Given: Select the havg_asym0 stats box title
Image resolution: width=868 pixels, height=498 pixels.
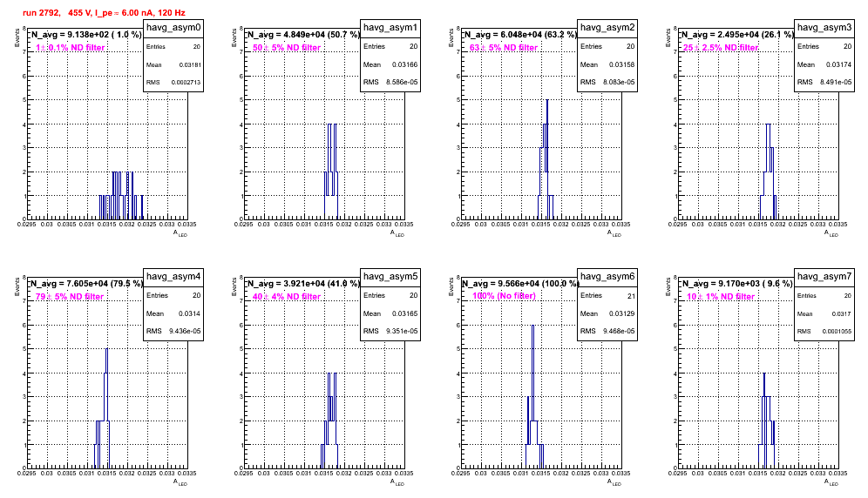Looking at the screenshot, I should click(173, 28).
